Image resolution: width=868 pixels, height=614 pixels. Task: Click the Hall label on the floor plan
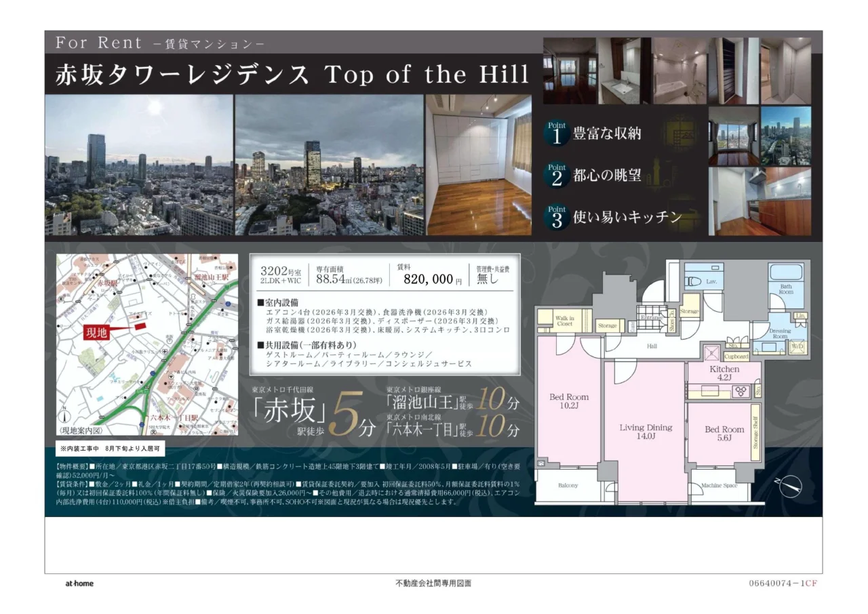652,346
